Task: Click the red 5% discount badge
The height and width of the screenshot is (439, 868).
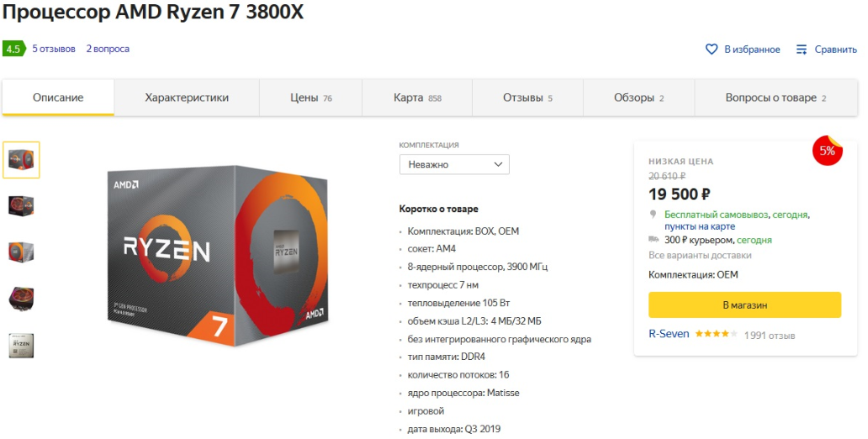Action: point(827,150)
